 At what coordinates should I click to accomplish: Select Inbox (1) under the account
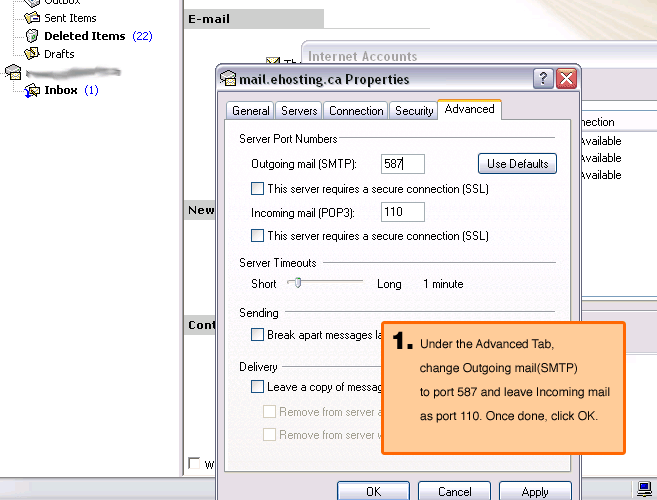pos(71,90)
